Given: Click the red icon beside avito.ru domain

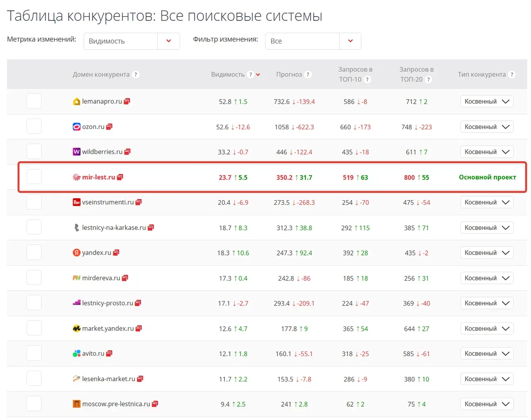Looking at the screenshot, I should coord(109,353).
